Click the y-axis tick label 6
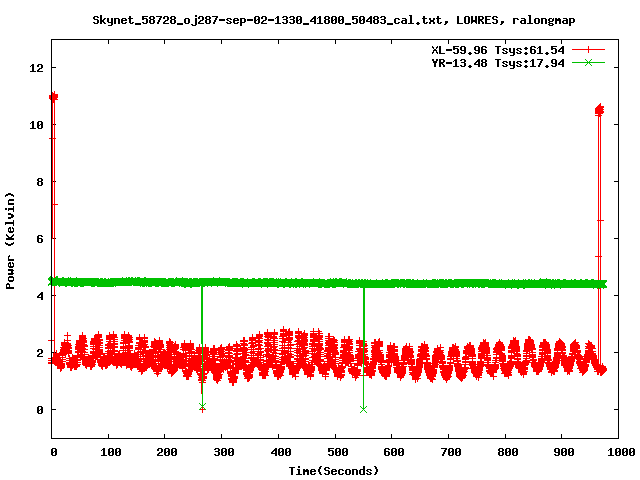The width and height of the screenshot is (640, 480). tap(40, 239)
